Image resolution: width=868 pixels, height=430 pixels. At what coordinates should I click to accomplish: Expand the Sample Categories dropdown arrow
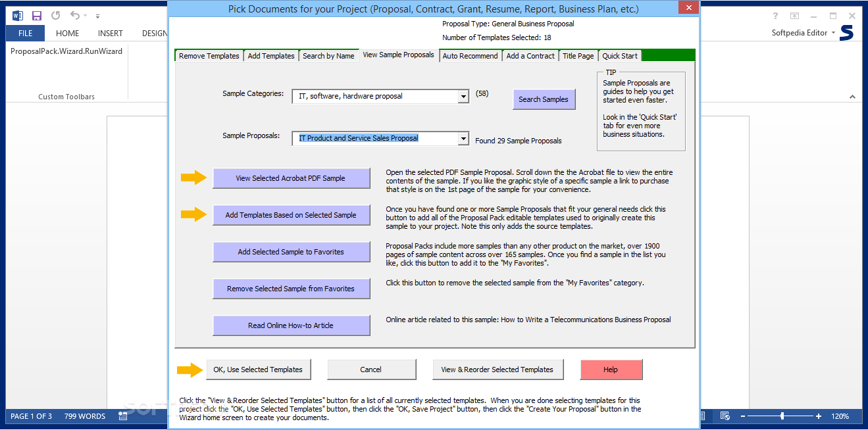point(464,97)
